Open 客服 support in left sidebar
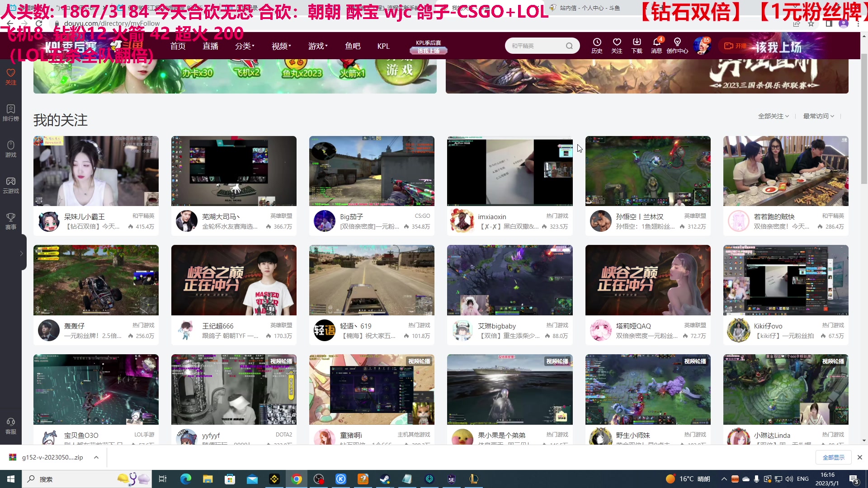 [11, 426]
